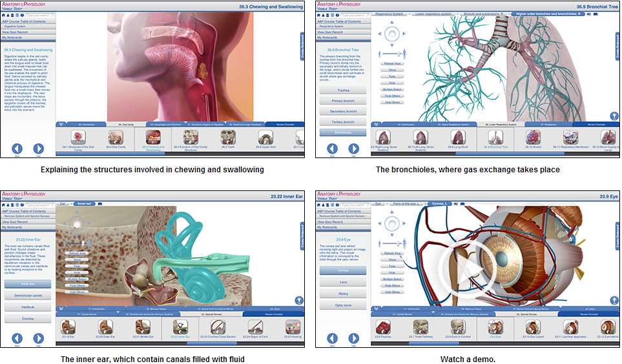Rotate Bronchial Tree model right with arrow

tap(404, 34)
